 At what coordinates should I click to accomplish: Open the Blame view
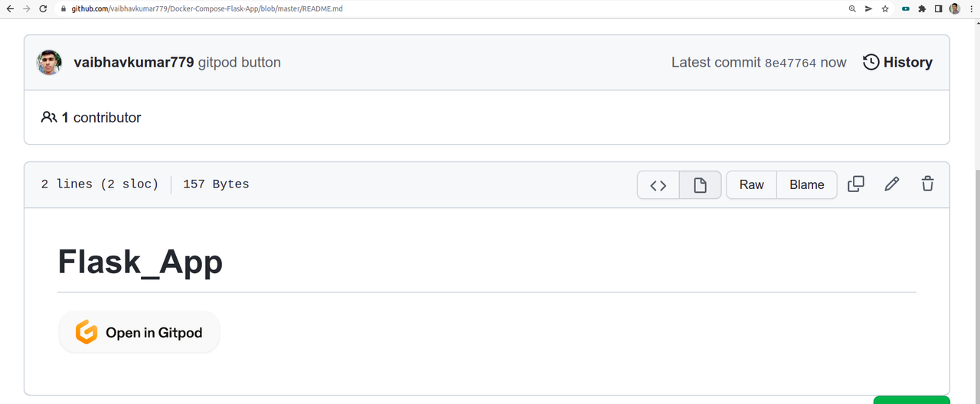(x=807, y=184)
